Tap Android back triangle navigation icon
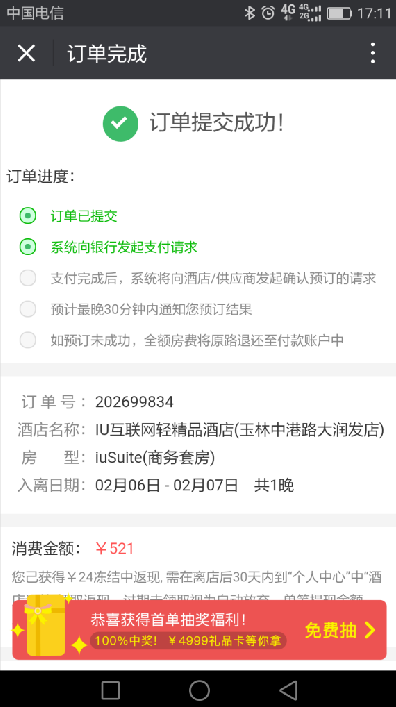The image size is (396, 707). click(x=288, y=689)
